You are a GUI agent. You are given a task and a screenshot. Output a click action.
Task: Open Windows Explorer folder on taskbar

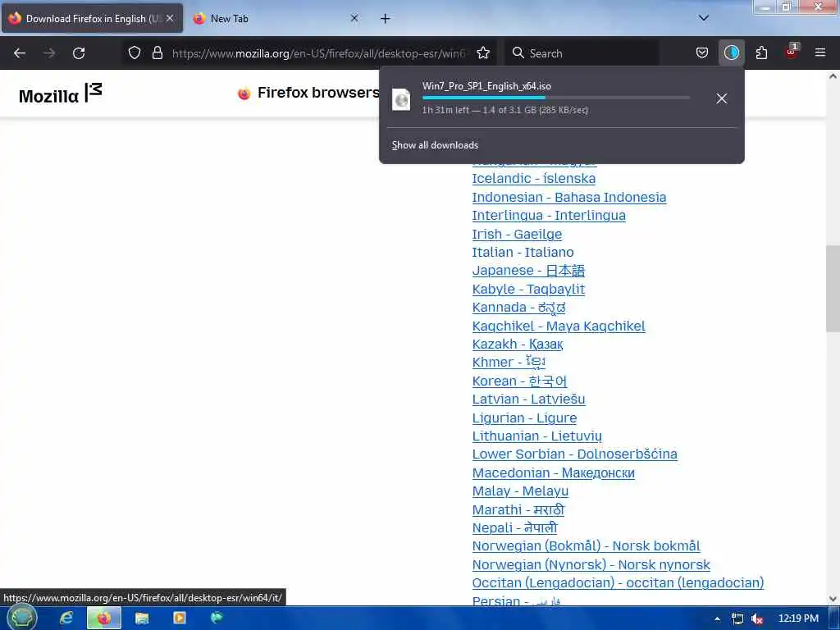coord(142,619)
